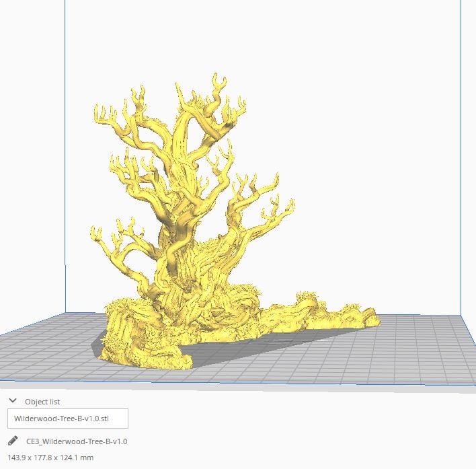The width and height of the screenshot is (476, 469).
Task: Click the Object list heading label
Action: 42,402
